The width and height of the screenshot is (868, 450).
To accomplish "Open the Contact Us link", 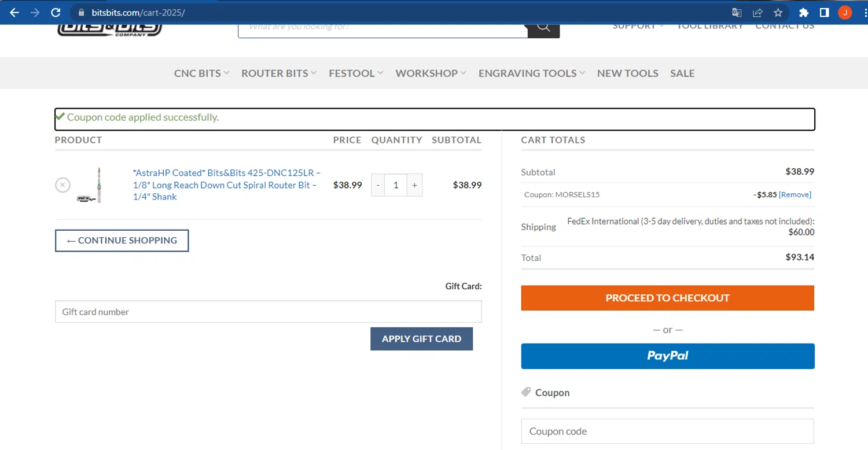I will (x=785, y=27).
